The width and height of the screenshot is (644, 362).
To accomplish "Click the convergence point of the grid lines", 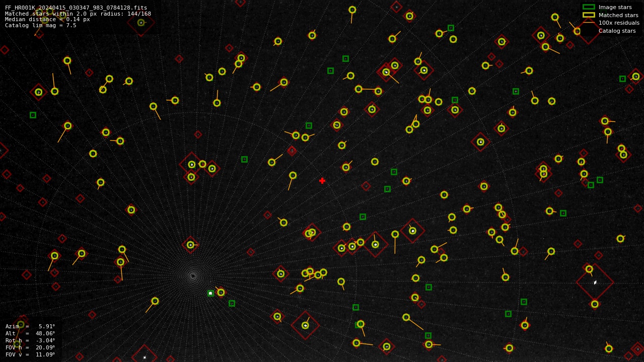I will pyautogui.click(x=193, y=275).
